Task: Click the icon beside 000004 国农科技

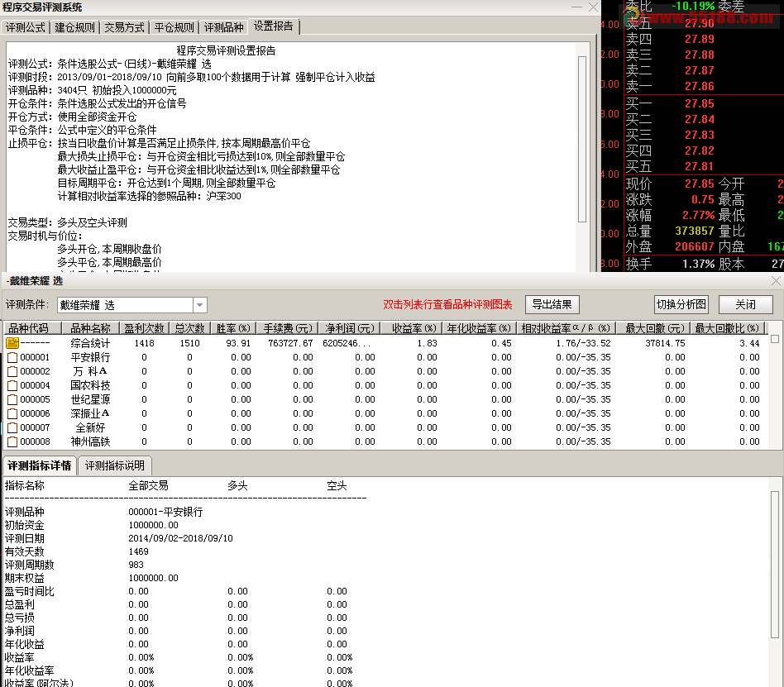Action: (x=12, y=385)
